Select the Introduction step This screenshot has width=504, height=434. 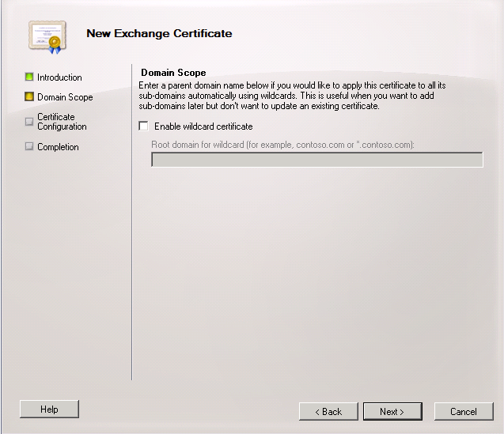point(59,77)
